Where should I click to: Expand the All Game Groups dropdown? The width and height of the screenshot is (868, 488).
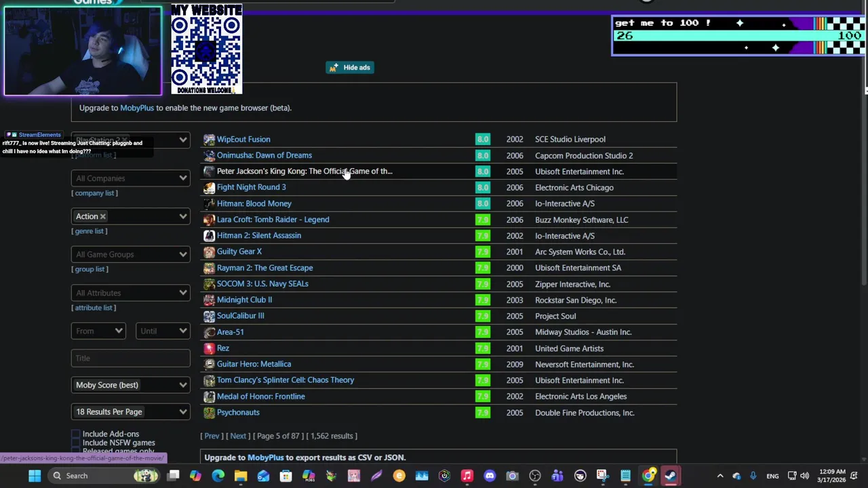(131, 254)
